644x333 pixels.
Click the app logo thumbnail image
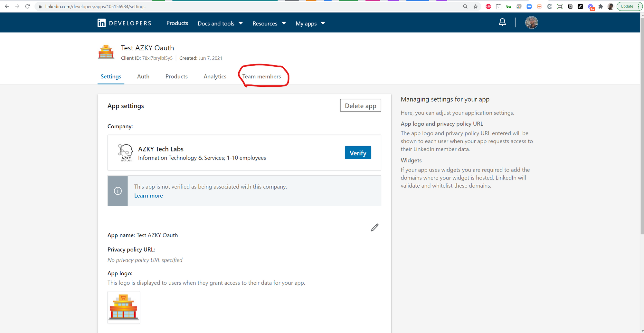124,307
